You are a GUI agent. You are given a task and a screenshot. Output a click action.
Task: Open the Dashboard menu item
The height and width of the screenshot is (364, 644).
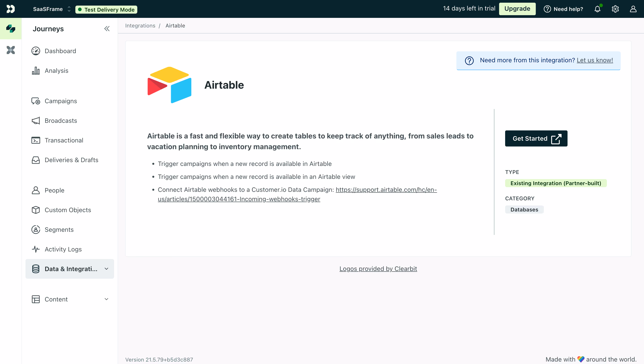[x=70, y=51]
